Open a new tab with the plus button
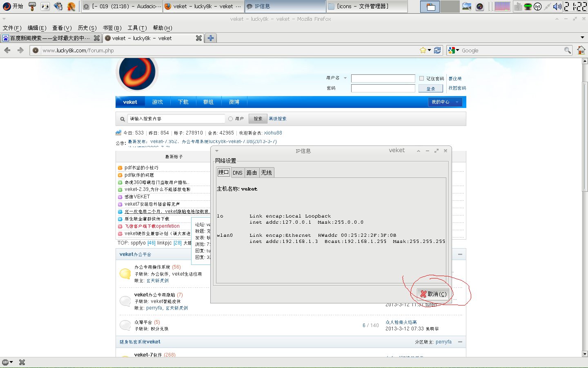The image size is (588, 368). pos(211,38)
